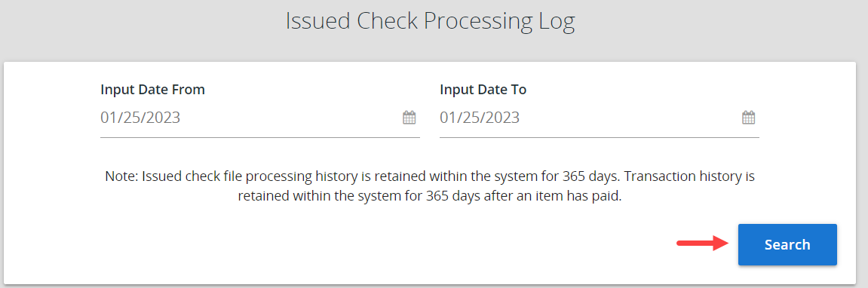Screen dimensions: 868x288
Task: Click the "Input Date To" label
Action: pos(483,90)
